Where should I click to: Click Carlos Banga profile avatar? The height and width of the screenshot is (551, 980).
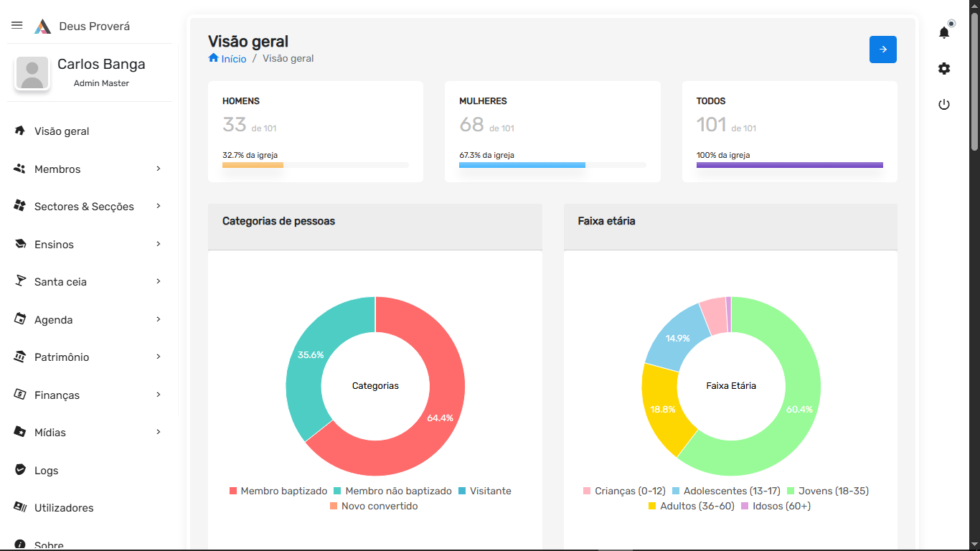[32, 74]
